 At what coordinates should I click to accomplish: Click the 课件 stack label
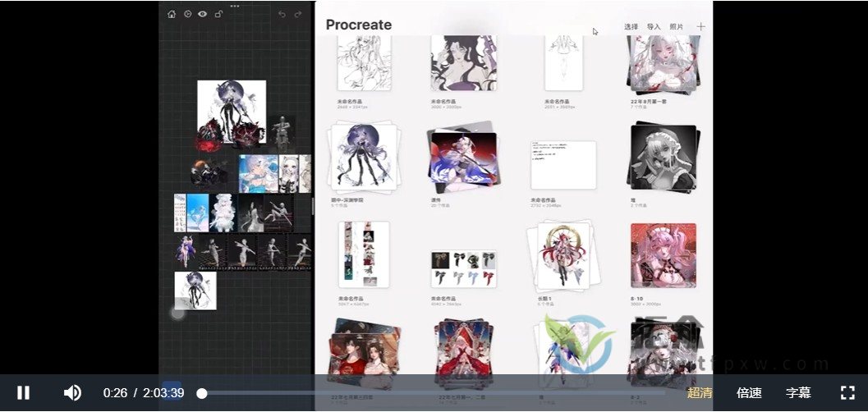pyautogui.click(x=436, y=199)
